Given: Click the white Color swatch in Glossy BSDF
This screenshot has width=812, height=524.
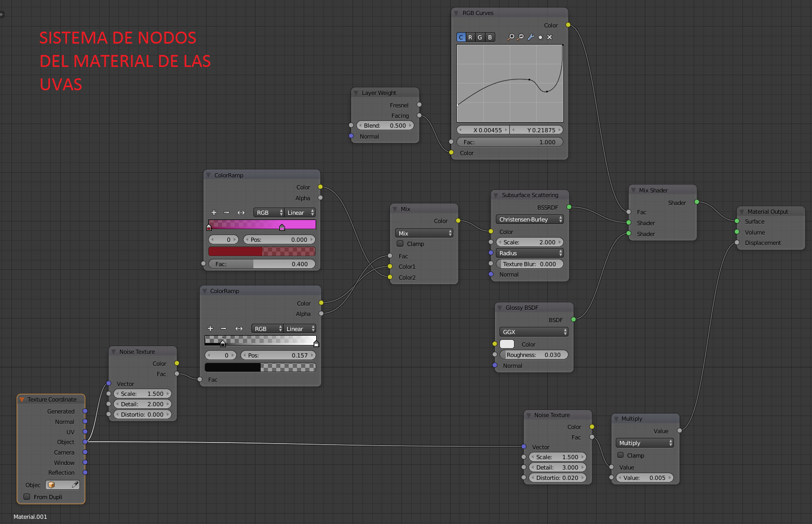Looking at the screenshot, I should tap(507, 344).
